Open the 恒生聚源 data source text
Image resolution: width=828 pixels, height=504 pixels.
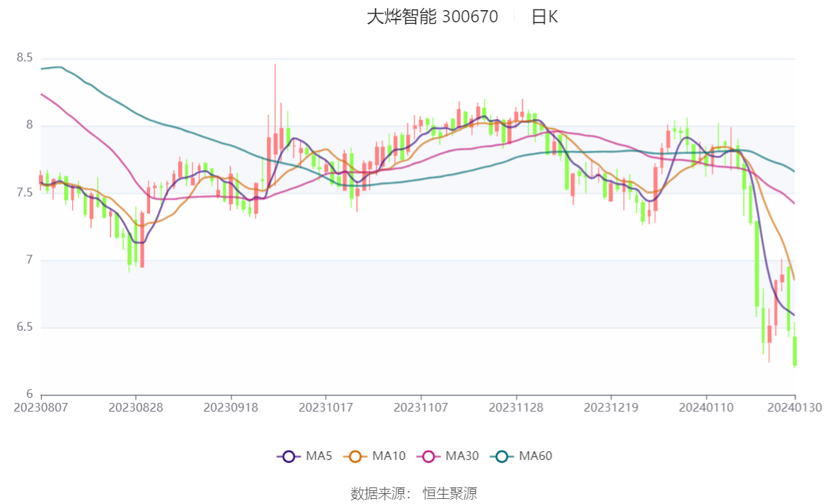point(449,493)
